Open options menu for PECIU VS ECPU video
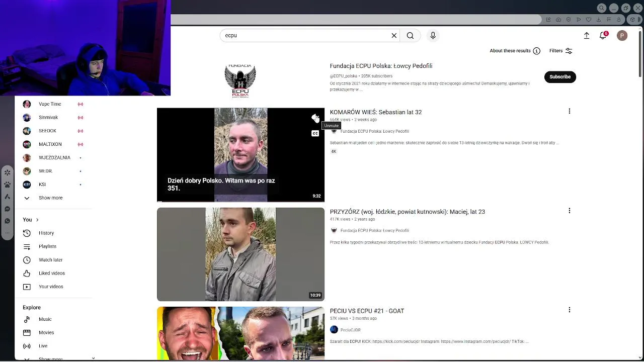Image resolution: width=644 pixels, height=362 pixels. [x=570, y=310]
